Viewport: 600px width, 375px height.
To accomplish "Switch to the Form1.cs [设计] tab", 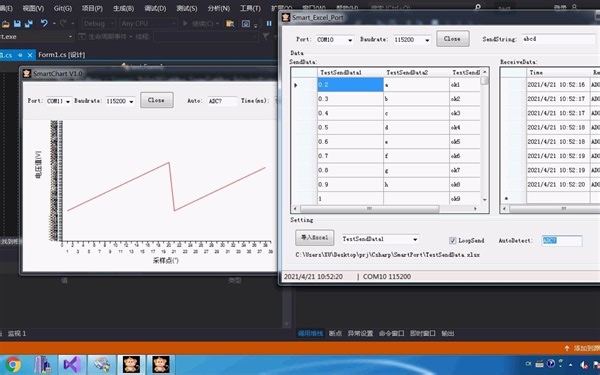I will point(62,55).
